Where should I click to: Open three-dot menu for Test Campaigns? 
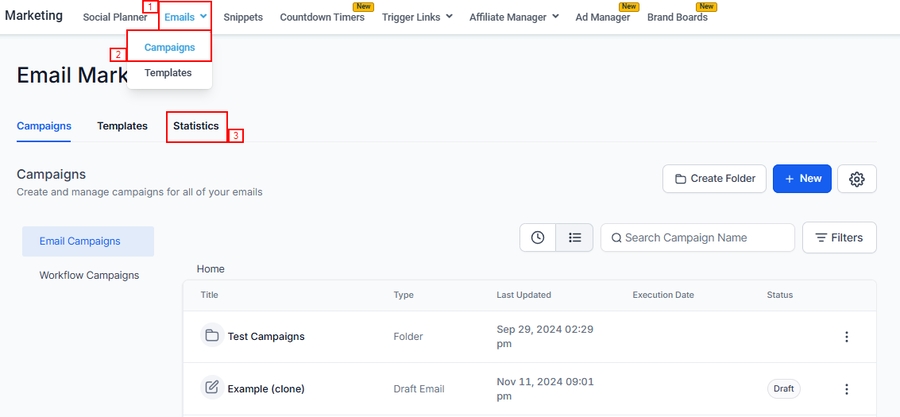point(846,337)
